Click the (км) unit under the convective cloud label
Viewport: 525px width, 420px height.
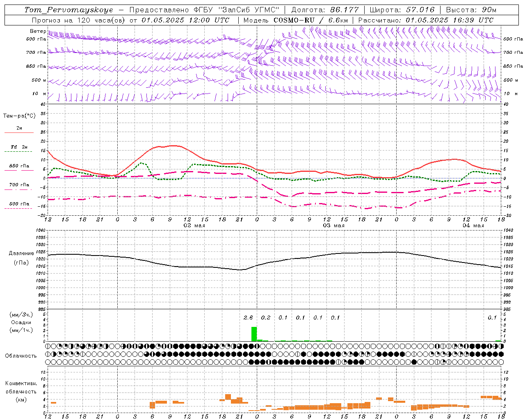click(x=21, y=399)
